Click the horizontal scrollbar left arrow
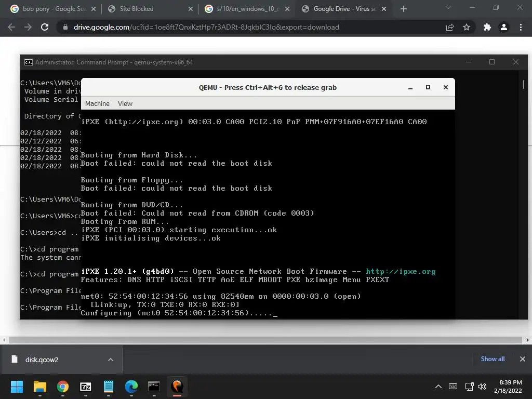Viewport: 532px width, 399px height. coord(4,340)
